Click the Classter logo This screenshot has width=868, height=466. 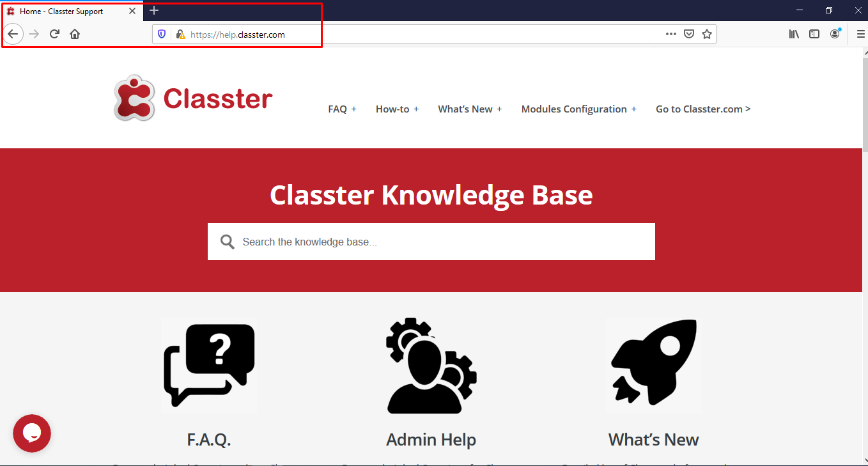pos(193,98)
